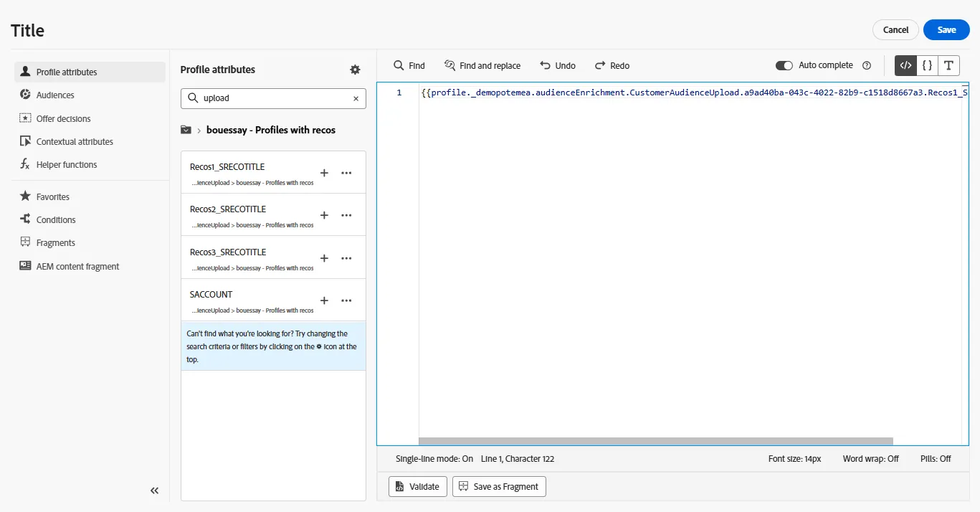Click the Validate button
Screen dimensions: 980x512
418,486
